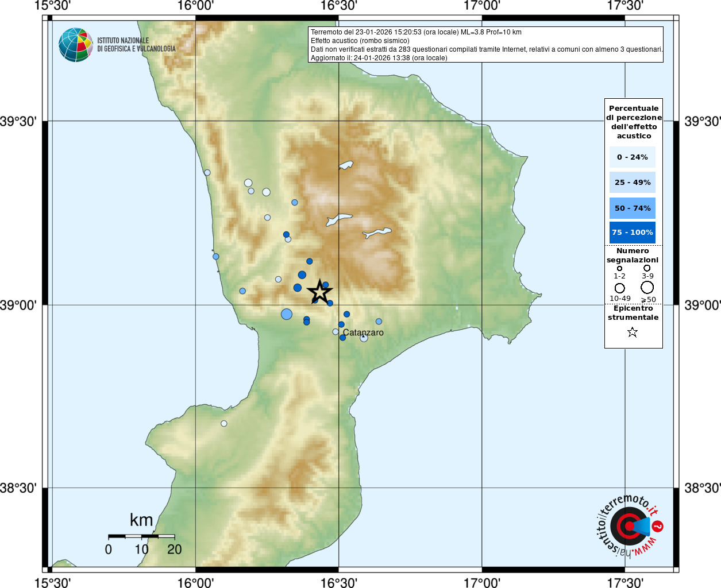721x588 pixels.
Task: Click the 10-49 reports circle in the legend
Action: pos(619,288)
